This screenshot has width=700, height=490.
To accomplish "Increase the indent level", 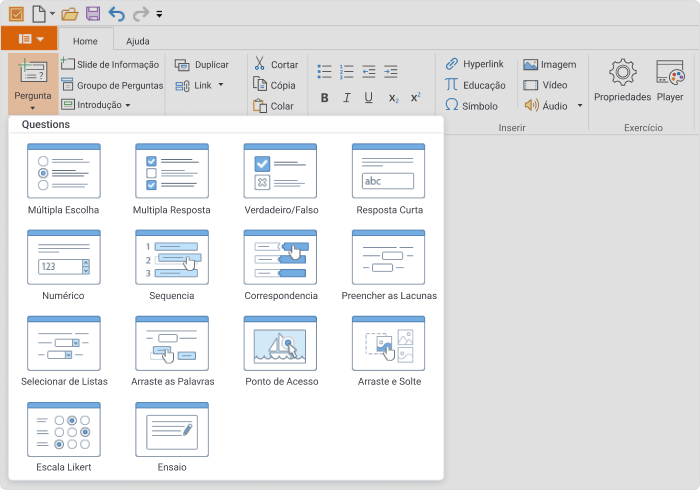I will click(391, 72).
